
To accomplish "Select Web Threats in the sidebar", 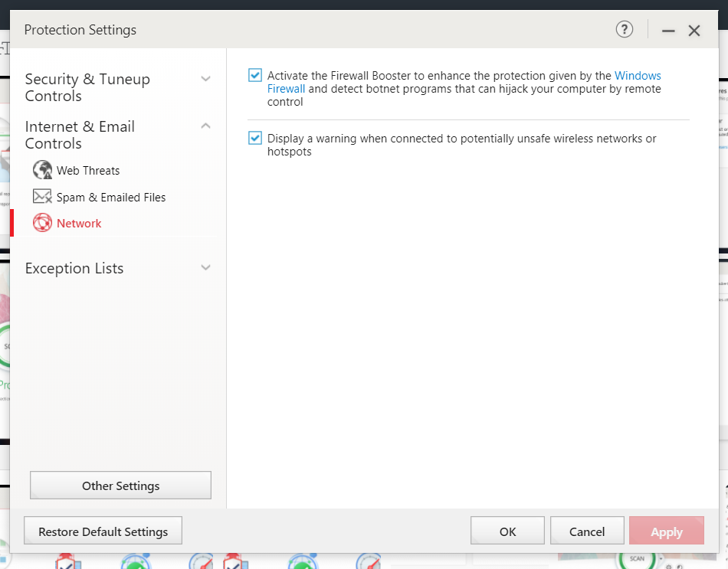I will 88,171.
